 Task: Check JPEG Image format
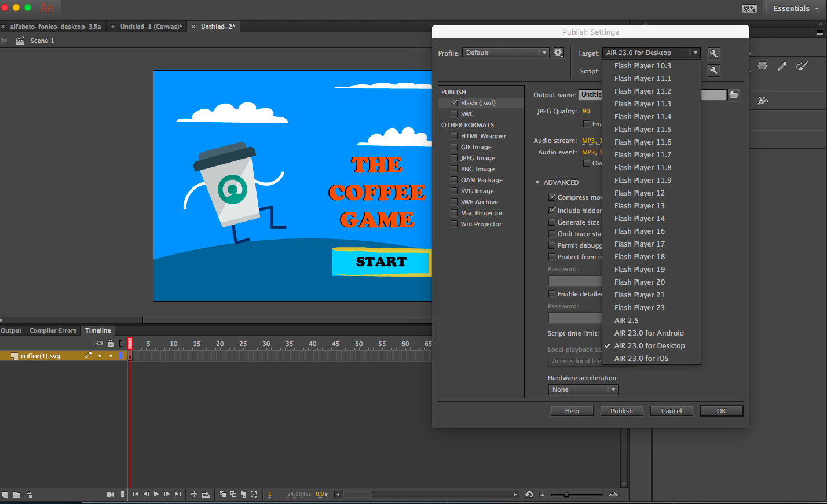[454, 158]
